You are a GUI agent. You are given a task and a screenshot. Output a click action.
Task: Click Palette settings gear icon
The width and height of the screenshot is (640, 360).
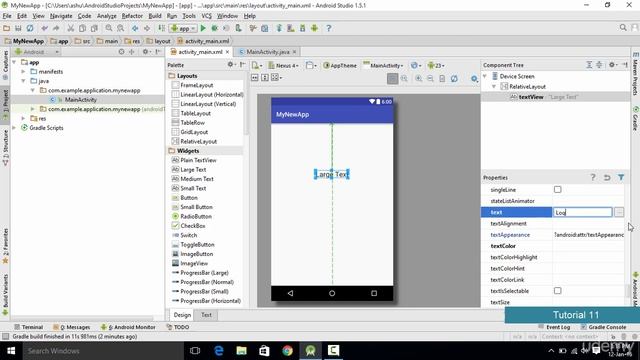[231, 65]
